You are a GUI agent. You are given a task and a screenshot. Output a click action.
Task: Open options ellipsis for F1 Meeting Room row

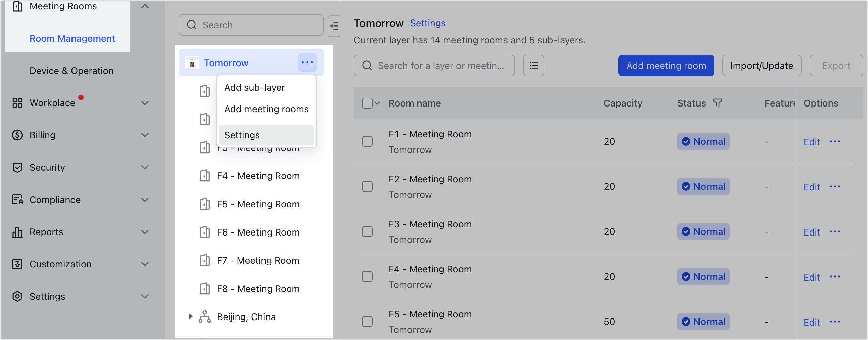coord(836,142)
